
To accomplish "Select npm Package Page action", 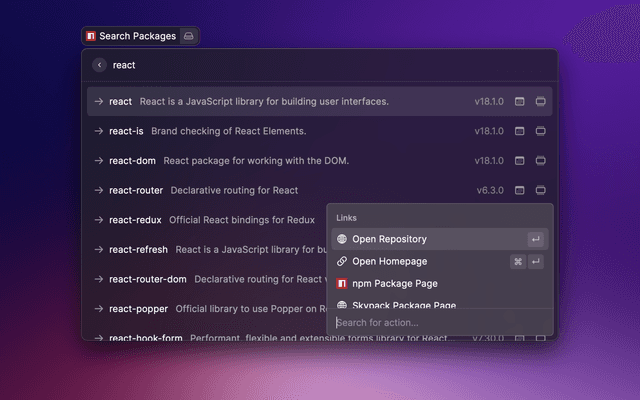I will 395,284.
